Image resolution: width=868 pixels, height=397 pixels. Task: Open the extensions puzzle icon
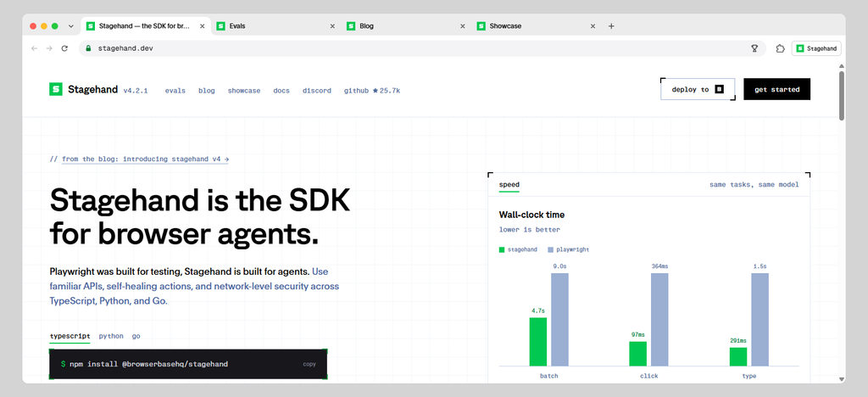tap(780, 48)
